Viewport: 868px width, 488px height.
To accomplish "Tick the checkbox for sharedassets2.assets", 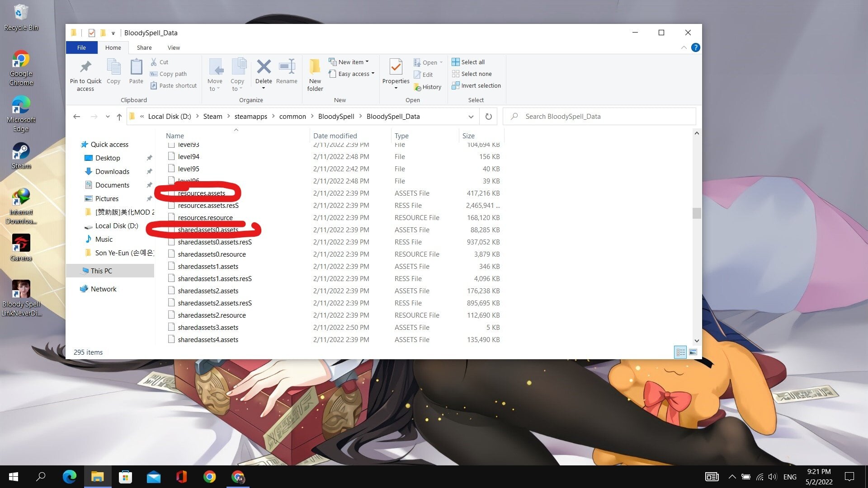I will point(171,291).
